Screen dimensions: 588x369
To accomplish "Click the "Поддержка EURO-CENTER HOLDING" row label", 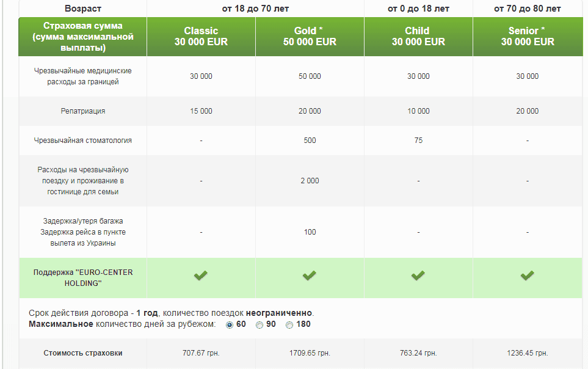I will (x=83, y=278).
